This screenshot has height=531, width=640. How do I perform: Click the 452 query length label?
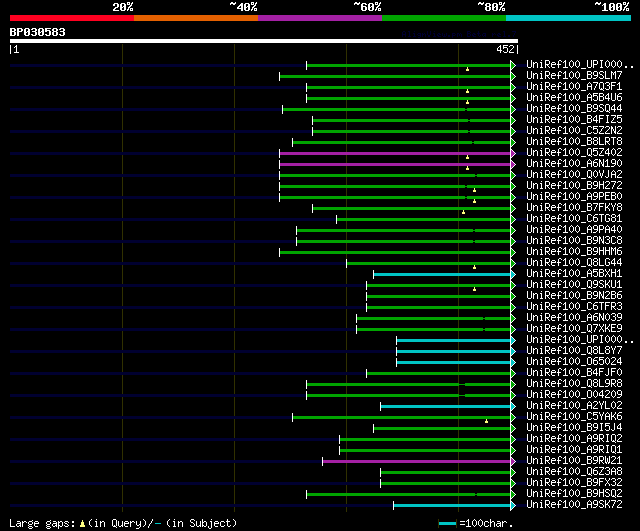(x=505, y=49)
